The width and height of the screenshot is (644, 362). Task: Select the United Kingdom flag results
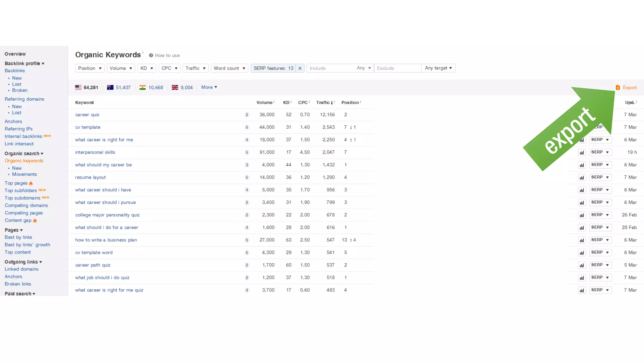click(x=175, y=87)
